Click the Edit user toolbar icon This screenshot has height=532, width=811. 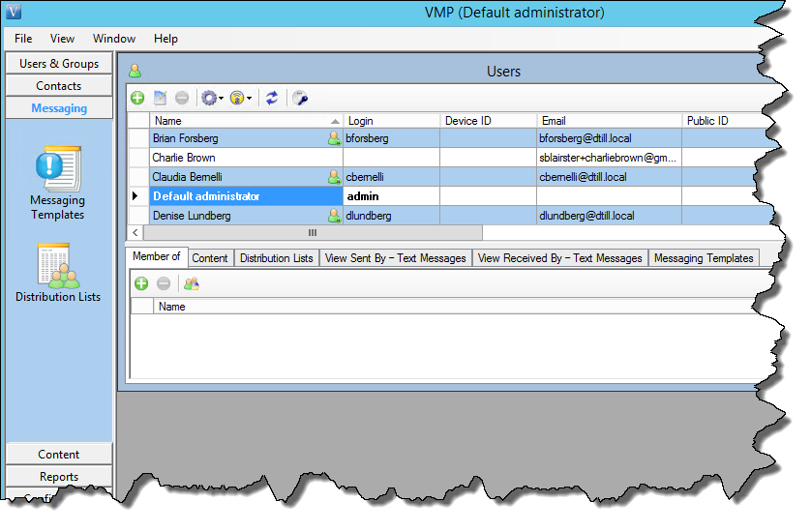point(160,98)
